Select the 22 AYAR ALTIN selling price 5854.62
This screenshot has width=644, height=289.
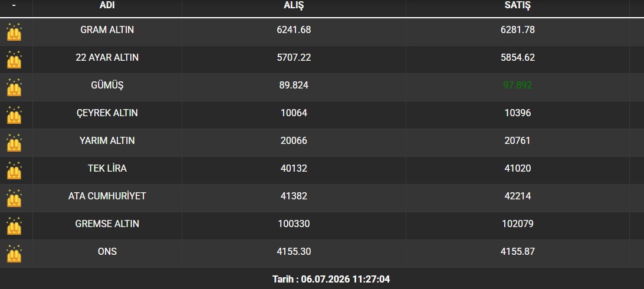click(518, 57)
